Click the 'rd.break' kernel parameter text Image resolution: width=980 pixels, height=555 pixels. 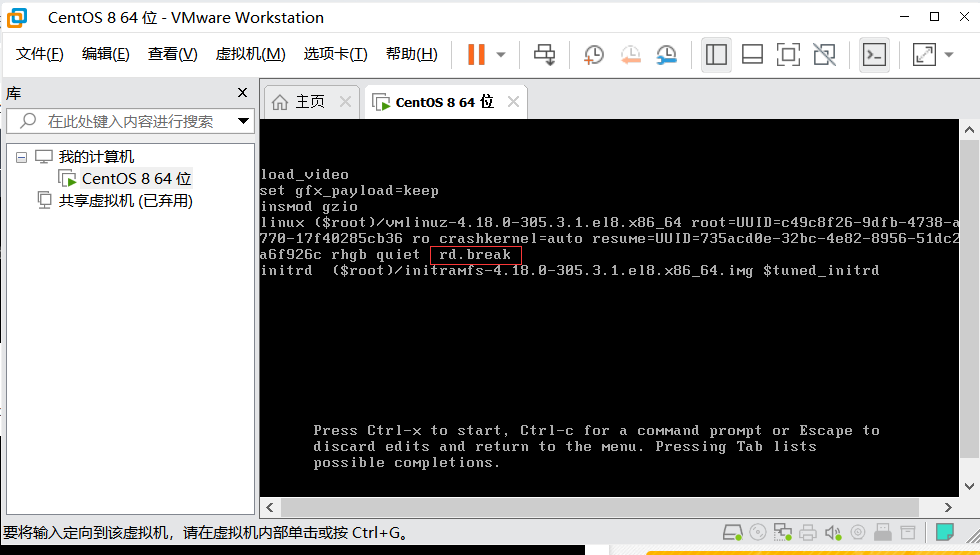tap(475, 254)
